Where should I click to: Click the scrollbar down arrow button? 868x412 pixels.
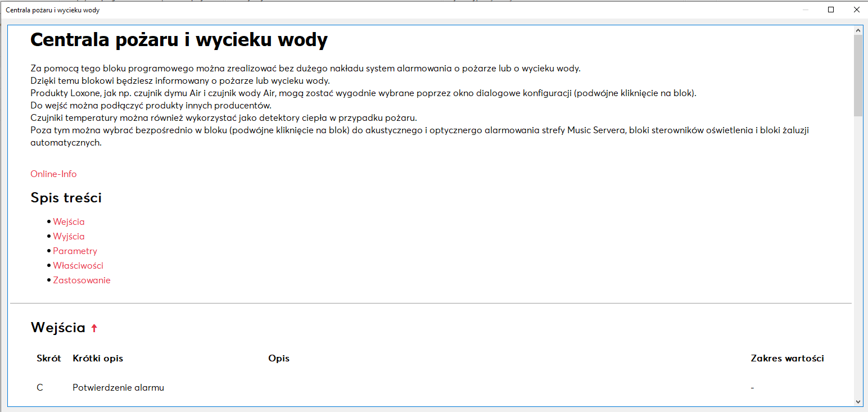point(858,401)
